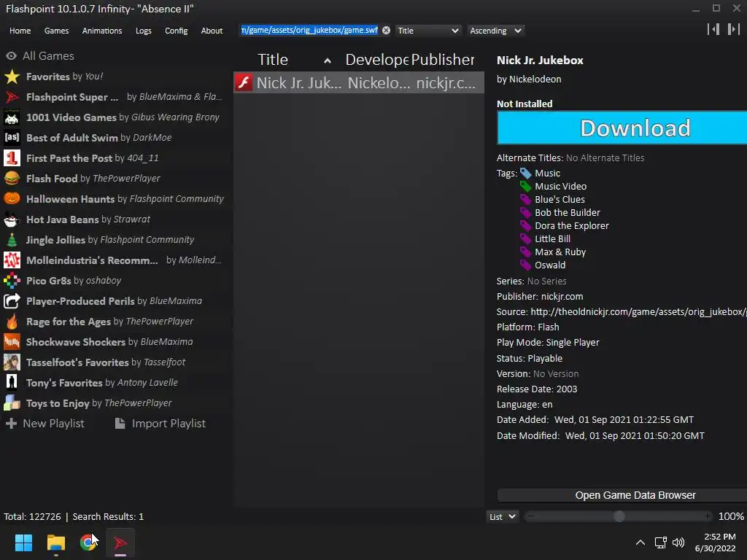
Task: Toggle the left sidebar with its toolbar icon
Action: (713, 29)
